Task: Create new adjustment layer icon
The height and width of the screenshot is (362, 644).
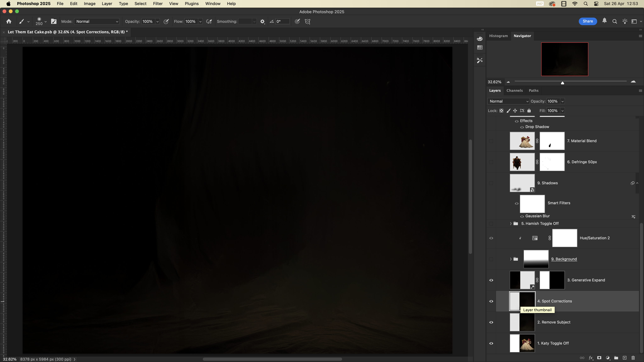Action: 608,358
